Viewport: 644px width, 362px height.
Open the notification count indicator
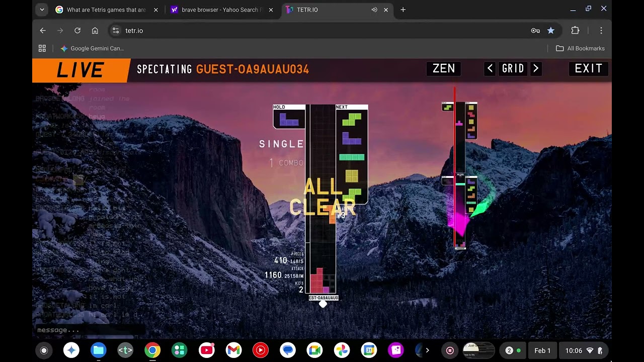(513, 350)
